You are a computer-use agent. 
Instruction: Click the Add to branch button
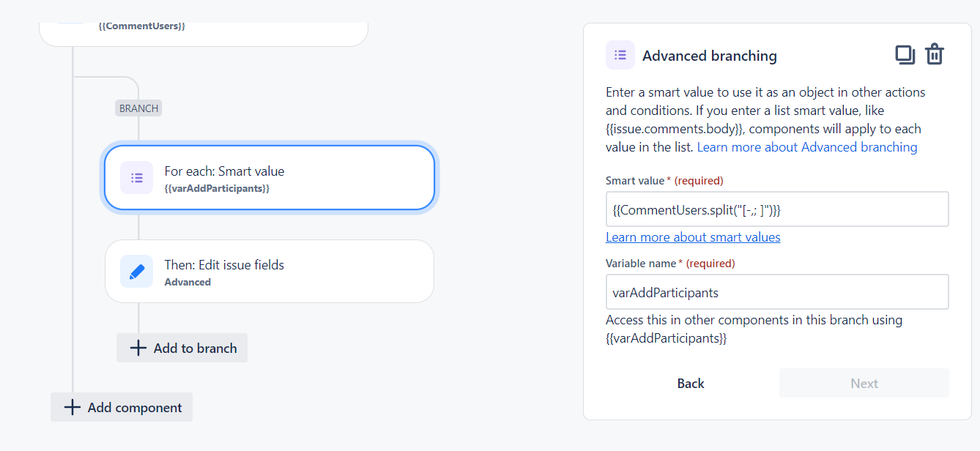[182, 348]
